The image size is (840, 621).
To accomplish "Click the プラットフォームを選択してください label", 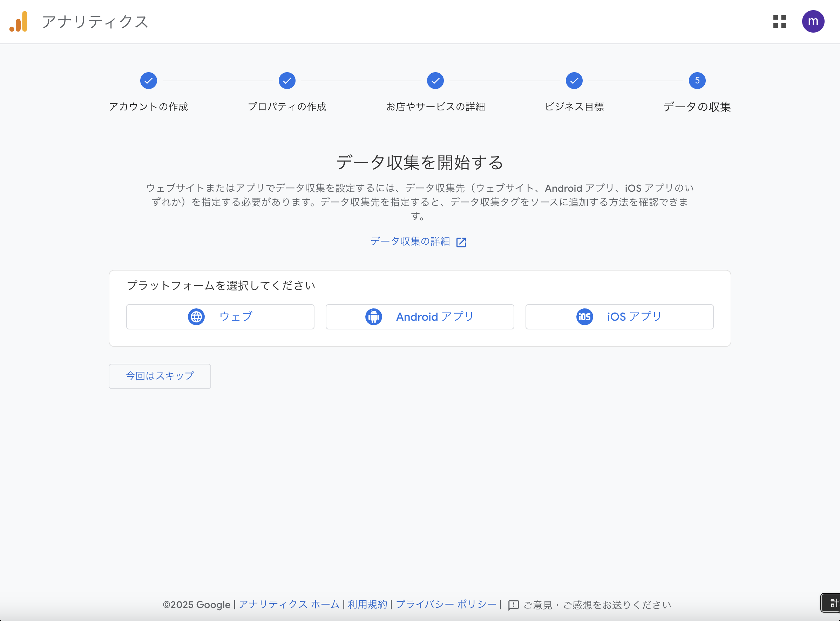I will point(221,286).
